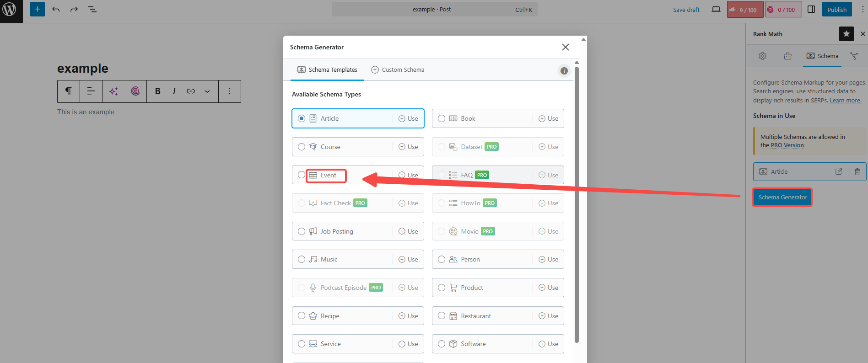This screenshot has width=868, height=363.
Task: Select the Recipe schema radio button
Action: coord(302,315)
